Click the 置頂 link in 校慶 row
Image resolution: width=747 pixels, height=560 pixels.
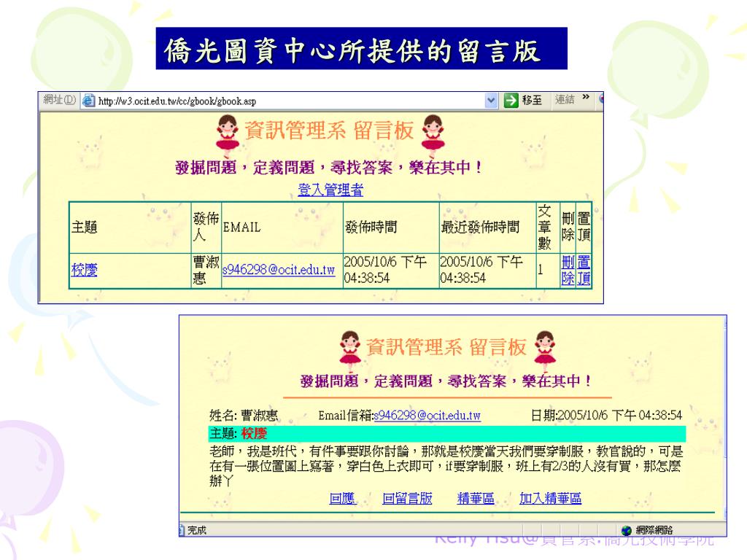pos(584,270)
